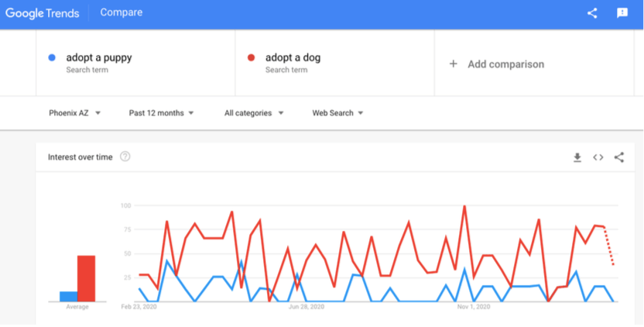
Task: Edit the adopt a dog search term
Action: (x=293, y=58)
